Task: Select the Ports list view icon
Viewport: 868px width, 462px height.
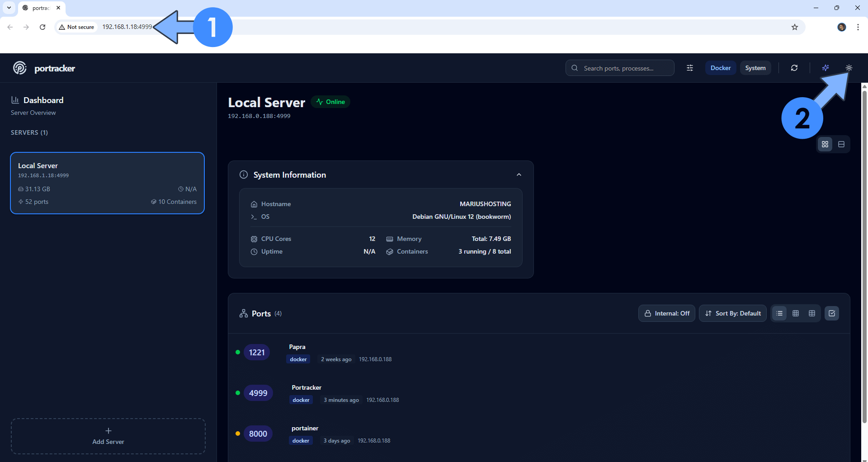Action: click(x=779, y=313)
